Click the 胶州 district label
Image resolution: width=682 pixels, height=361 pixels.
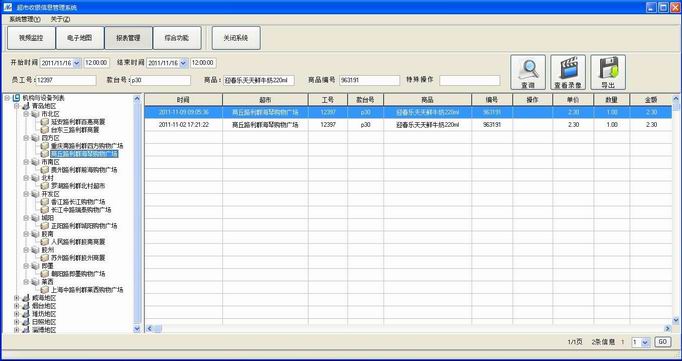[48, 250]
